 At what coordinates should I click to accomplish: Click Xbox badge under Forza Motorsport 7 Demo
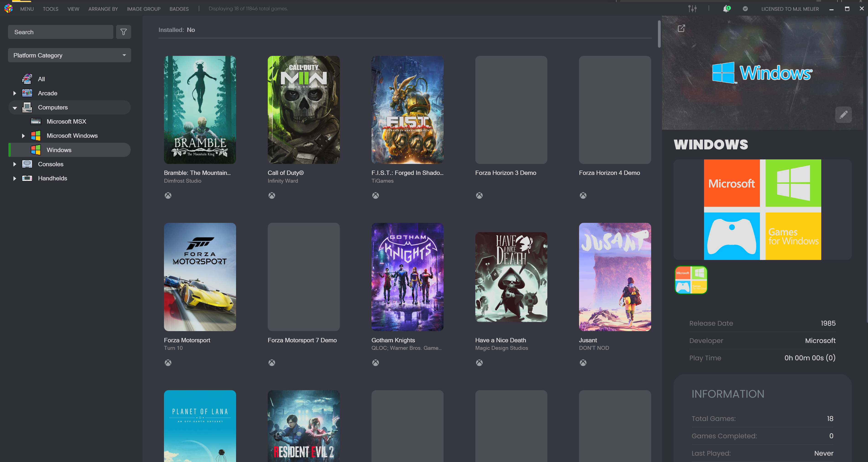(x=272, y=363)
